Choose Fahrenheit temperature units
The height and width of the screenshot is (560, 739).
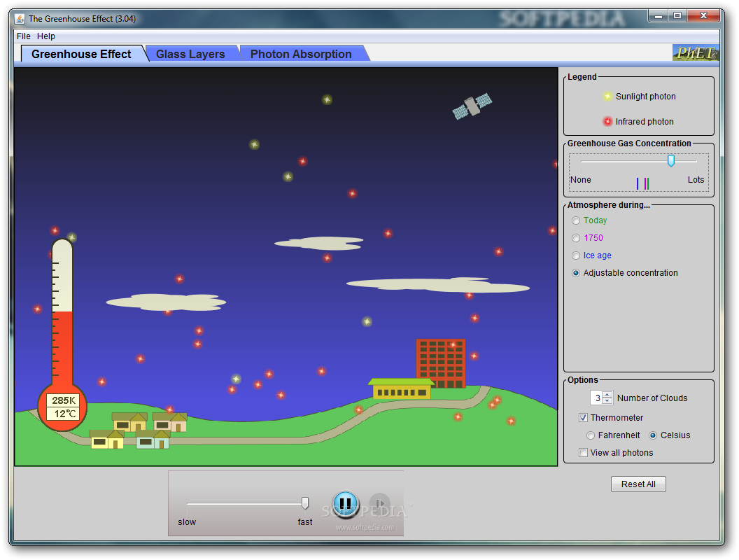(x=591, y=435)
